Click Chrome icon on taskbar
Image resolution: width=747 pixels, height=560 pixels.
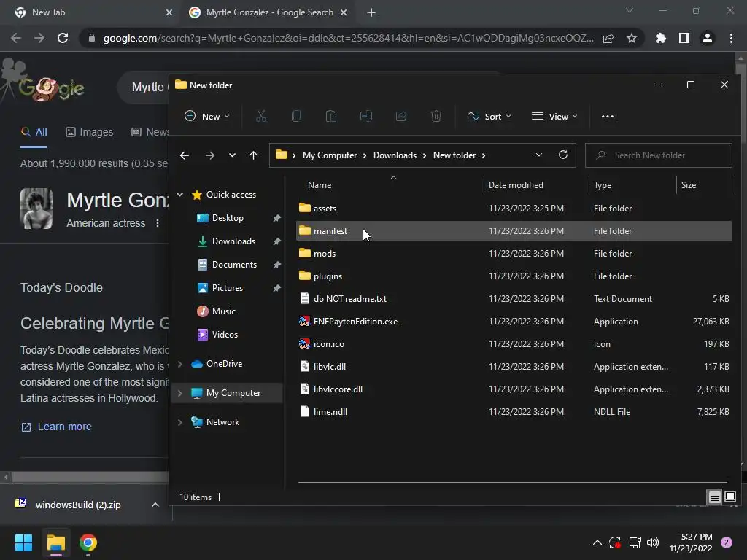[x=88, y=542]
